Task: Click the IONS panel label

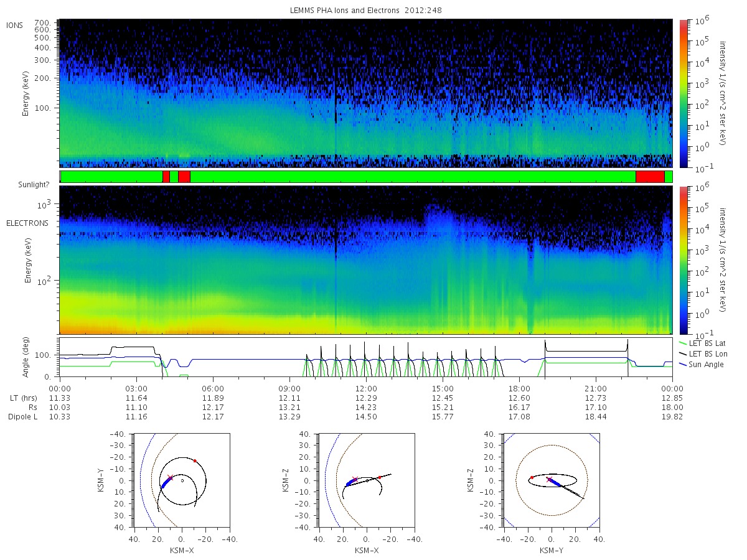Action: pyautogui.click(x=15, y=25)
